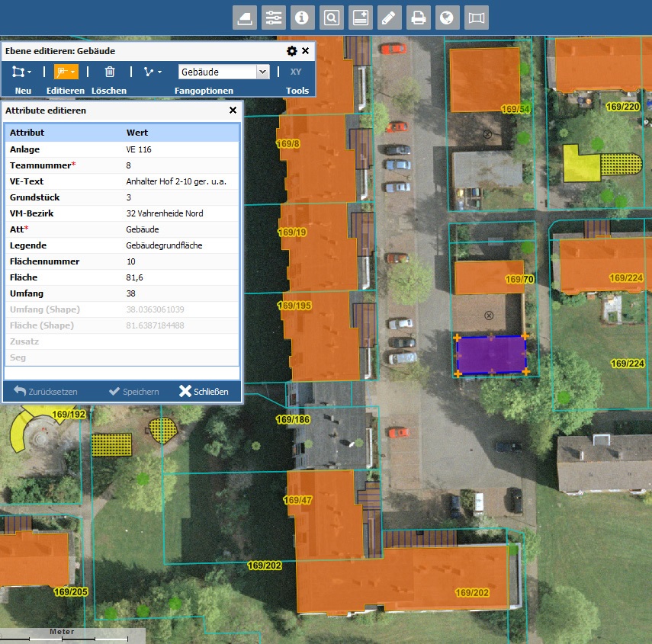Viewport: 652px width, 644px height.
Task: Open the info tool in top toolbar
Action: 302,17
